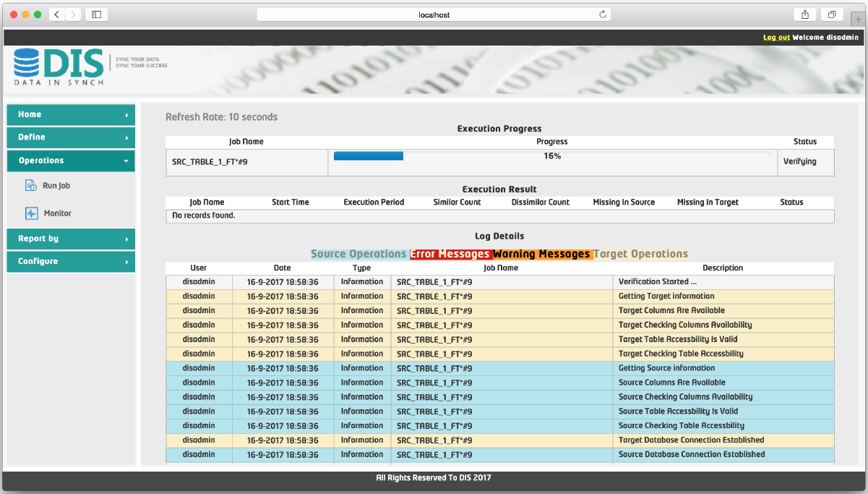Click the Similar Count column header

click(x=457, y=203)
